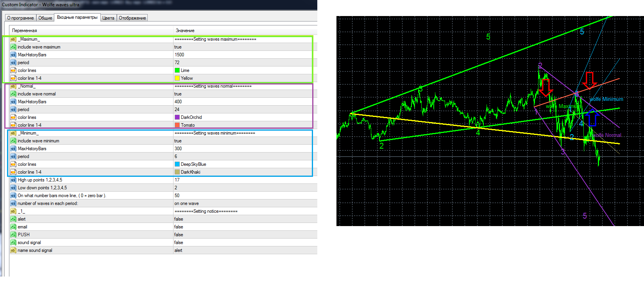
Task: Click the DarkKhaki color swatch
Action: 177,172
